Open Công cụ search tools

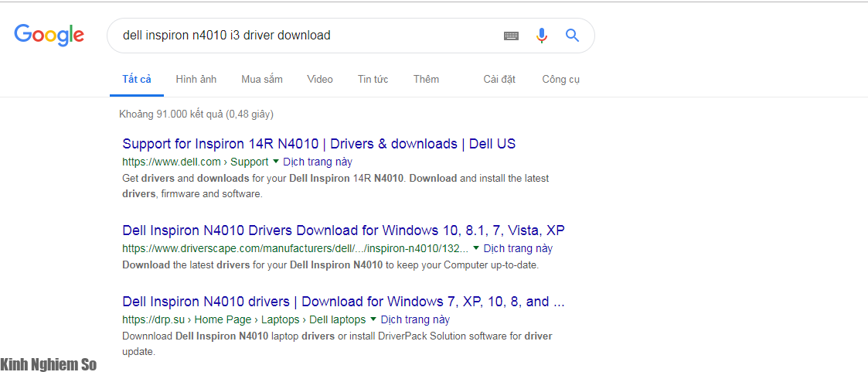pyautogui.click(x=561, y=79)
